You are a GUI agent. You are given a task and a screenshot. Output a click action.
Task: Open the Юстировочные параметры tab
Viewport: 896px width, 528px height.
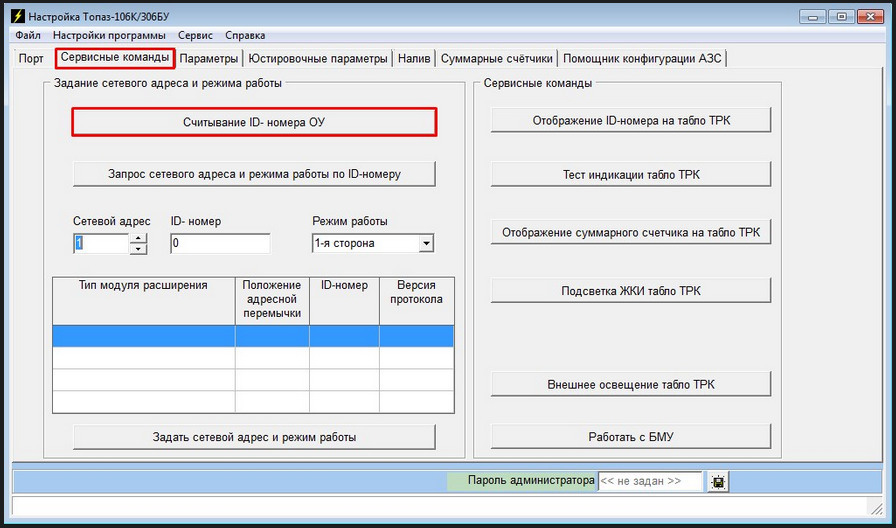click(x=318, y=59)
